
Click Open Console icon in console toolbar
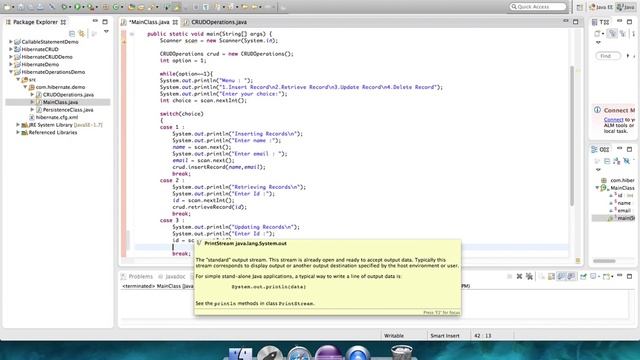(x=608, y=276)
